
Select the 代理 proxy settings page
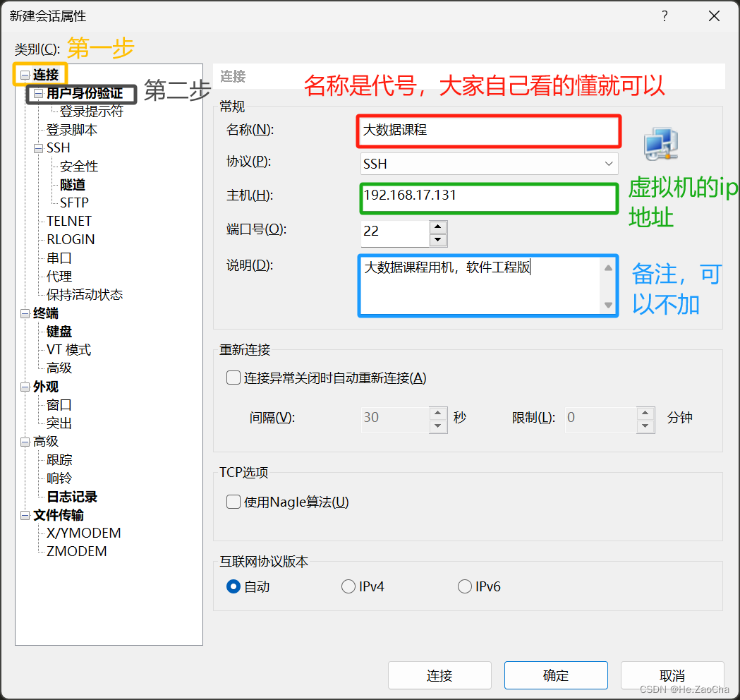59,276
